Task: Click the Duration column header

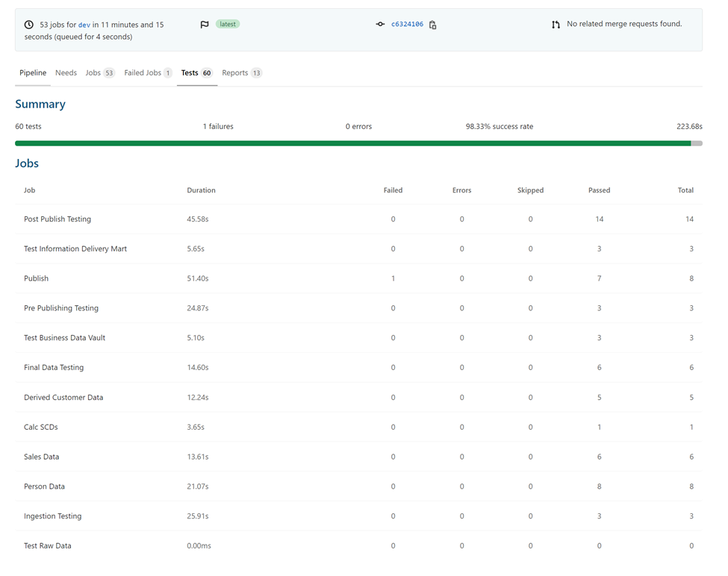Action: point(201,190)
